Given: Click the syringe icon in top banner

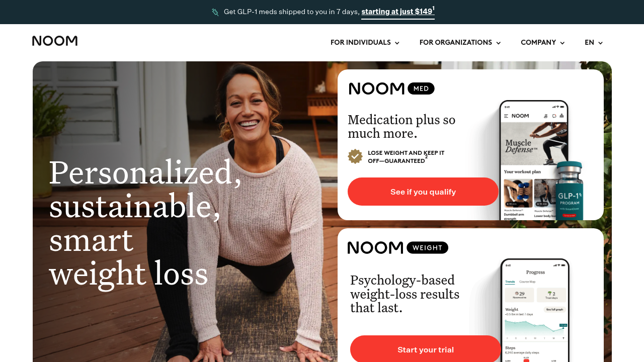Looking at the screenshot, I should (x=215, y=12).
